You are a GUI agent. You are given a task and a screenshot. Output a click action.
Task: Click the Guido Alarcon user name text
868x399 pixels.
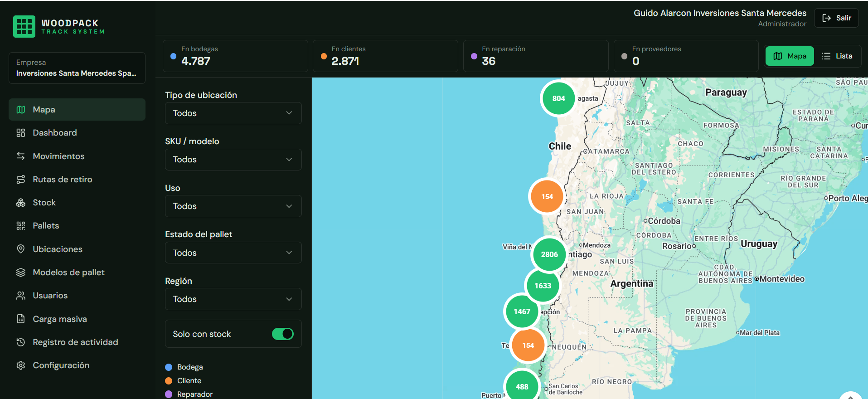coord(720,13)
